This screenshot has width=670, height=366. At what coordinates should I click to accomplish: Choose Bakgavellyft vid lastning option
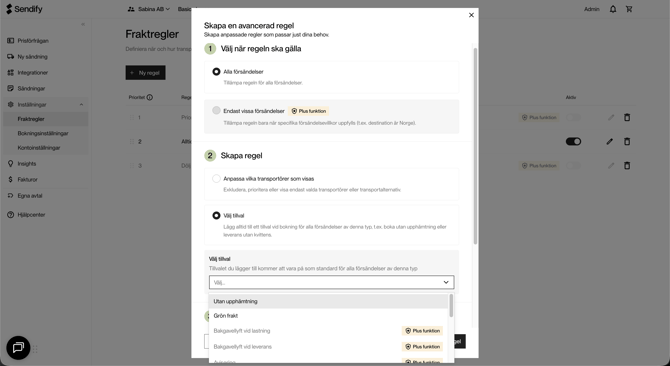pos(328,331)
